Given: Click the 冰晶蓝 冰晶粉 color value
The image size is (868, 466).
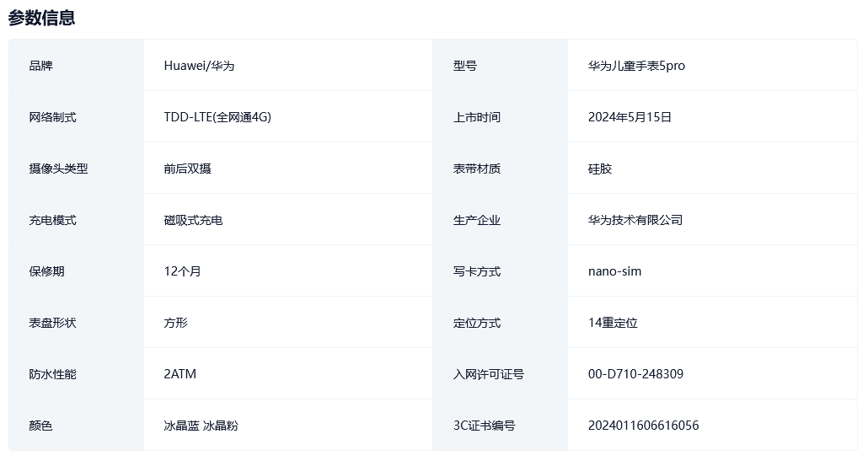Looking at the screenshot, I should coord(201,426).
